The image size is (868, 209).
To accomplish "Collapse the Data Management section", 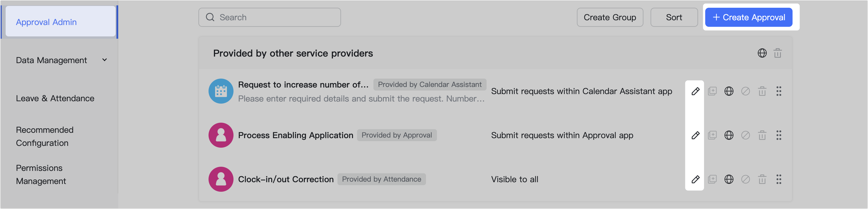I will click(105, 60).
